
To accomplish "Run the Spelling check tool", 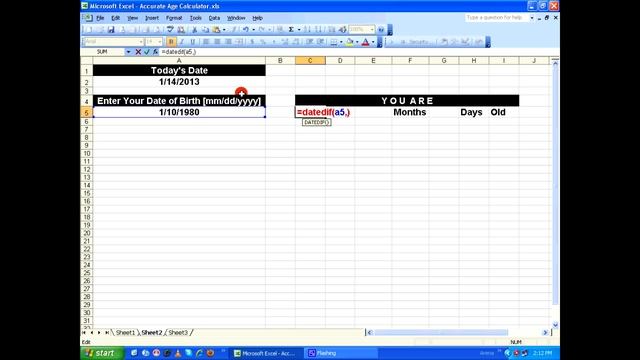I will 170,30.
